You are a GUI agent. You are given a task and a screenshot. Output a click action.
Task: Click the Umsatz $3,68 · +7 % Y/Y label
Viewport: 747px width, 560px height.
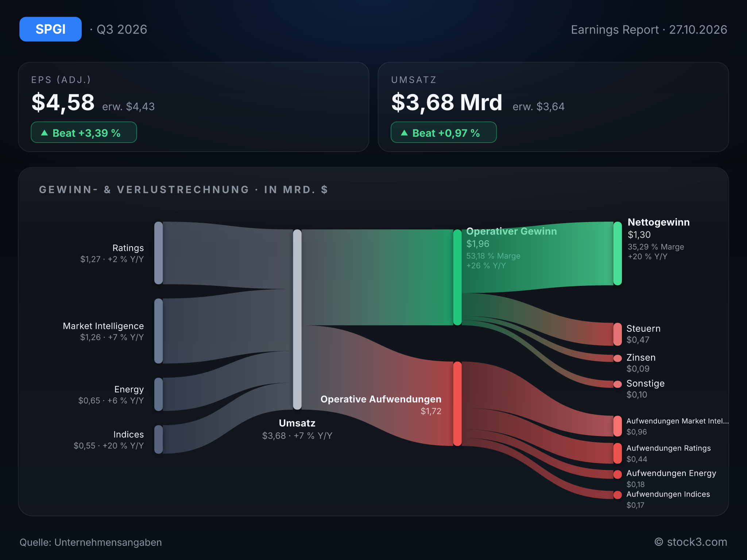point(297,436)
